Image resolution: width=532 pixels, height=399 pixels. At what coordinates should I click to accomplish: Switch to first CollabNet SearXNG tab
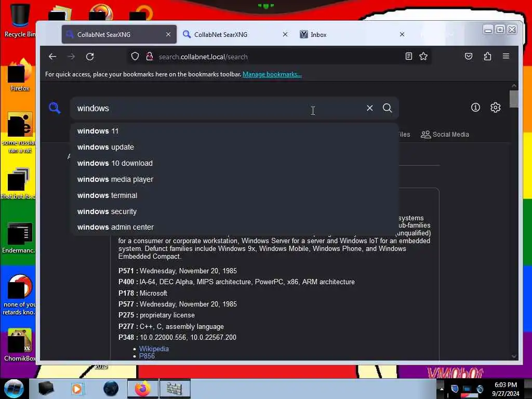point(119,34)
